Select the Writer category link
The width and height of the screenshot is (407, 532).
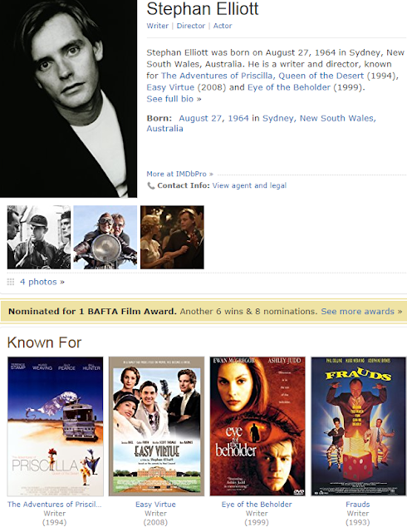click(x=157, y=26)
